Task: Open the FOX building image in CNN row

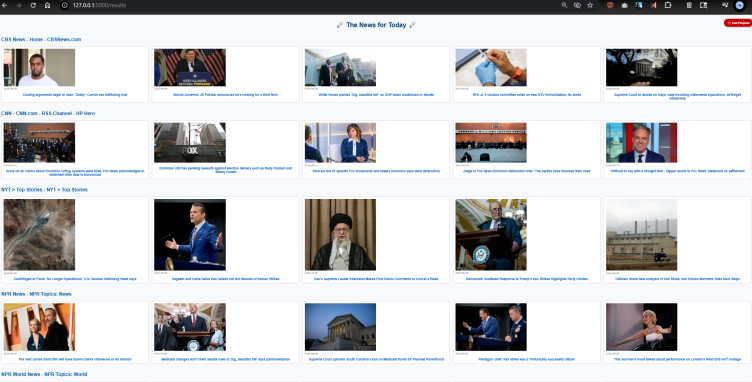Action: [x=190, y=143]
